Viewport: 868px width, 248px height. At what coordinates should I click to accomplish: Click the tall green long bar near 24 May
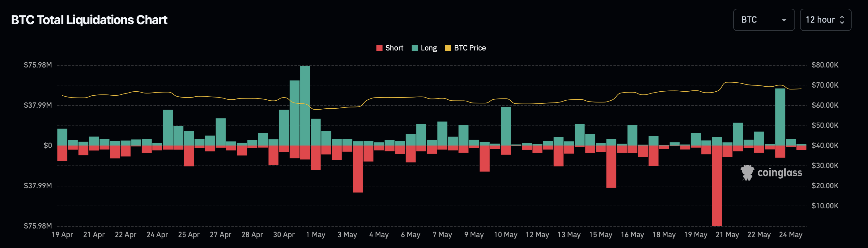[x=780, y=117]
